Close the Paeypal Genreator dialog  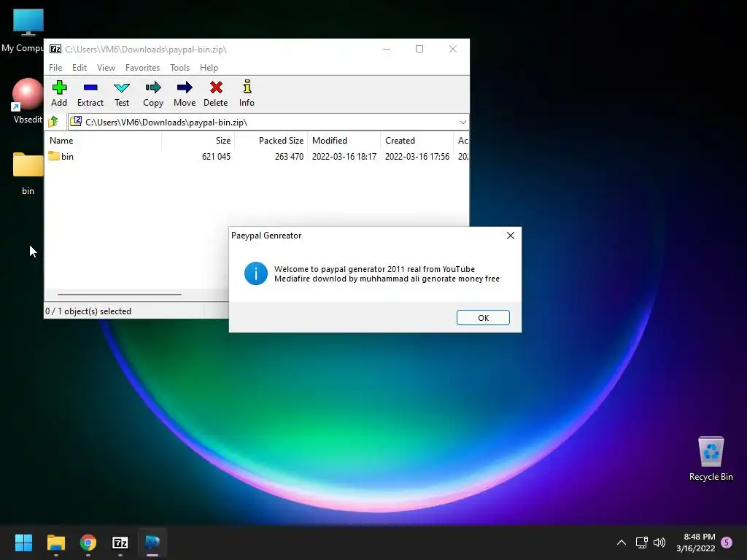[x=510, y=236]
